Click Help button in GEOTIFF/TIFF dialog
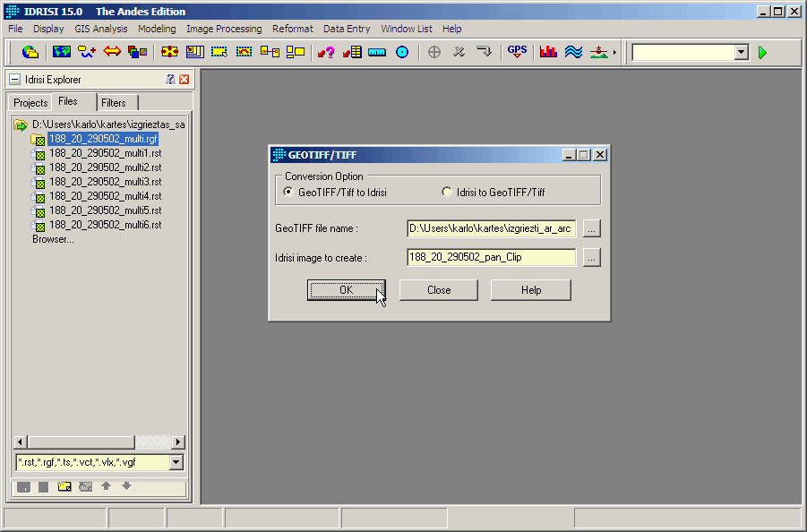The width and height of the screenshot is (807, 532). click(x=530, y=290)
